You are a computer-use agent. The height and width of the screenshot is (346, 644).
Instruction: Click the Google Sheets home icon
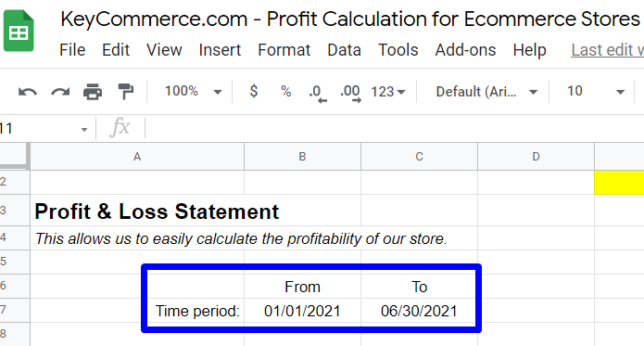click(x=19, y=32)
